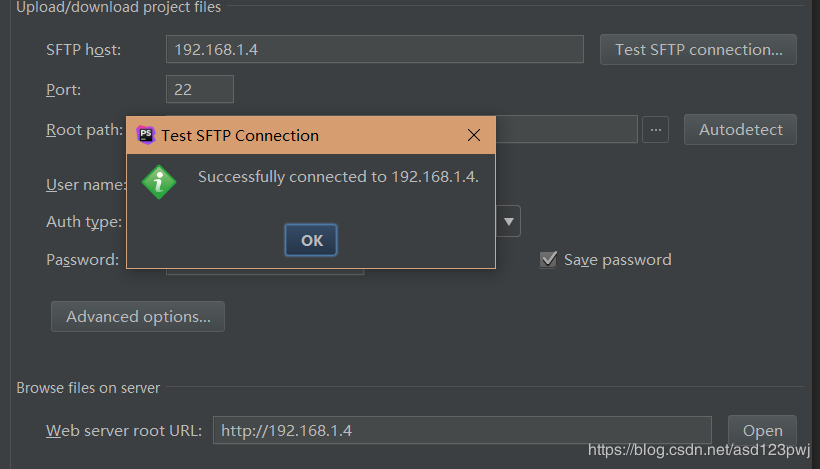Click the Autodetect root path button
Screen dimensions: 820x469
pos(740,130)
